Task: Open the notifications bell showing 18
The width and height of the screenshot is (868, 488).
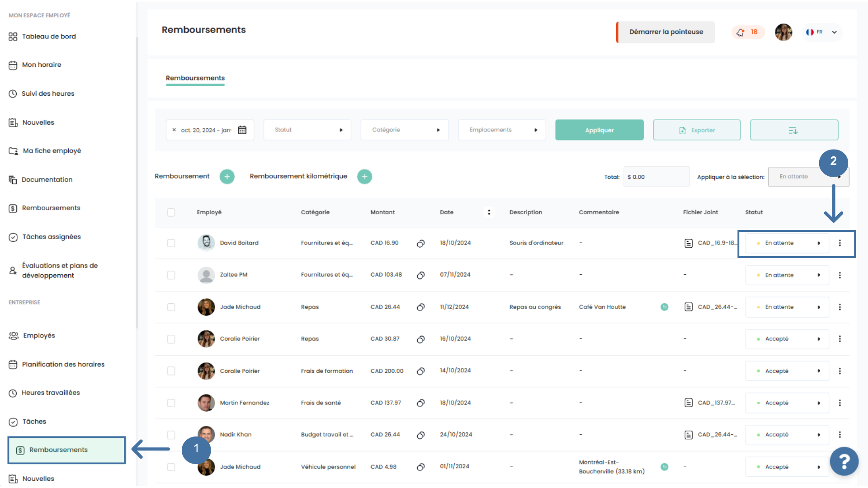Action: (x=748, y=32)
